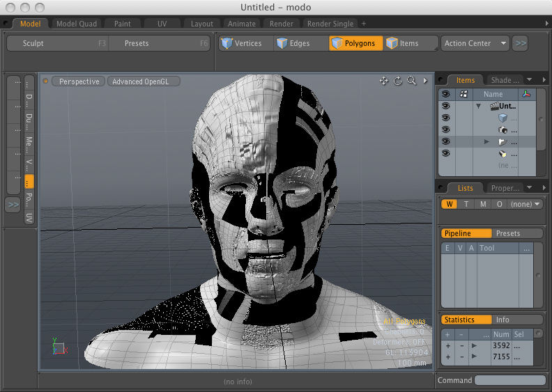Click the pin dot left of the Items tab
This screenshot has height=392, width=552.
point(440,80)
